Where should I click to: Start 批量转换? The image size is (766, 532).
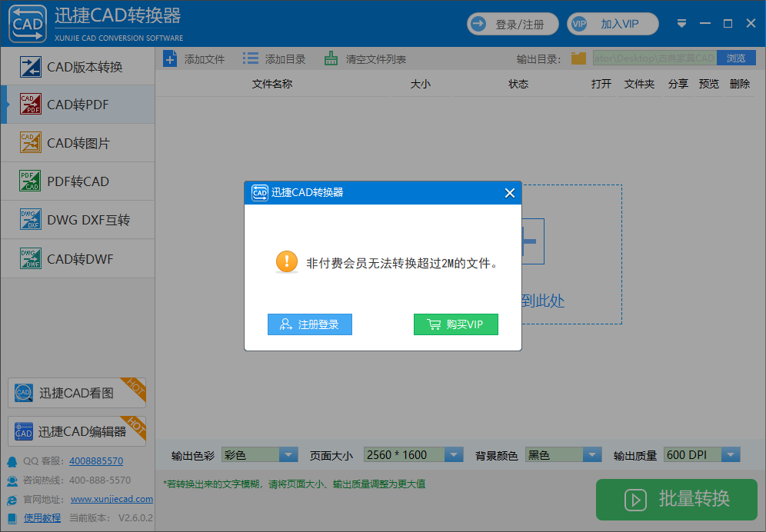[677, 499]
